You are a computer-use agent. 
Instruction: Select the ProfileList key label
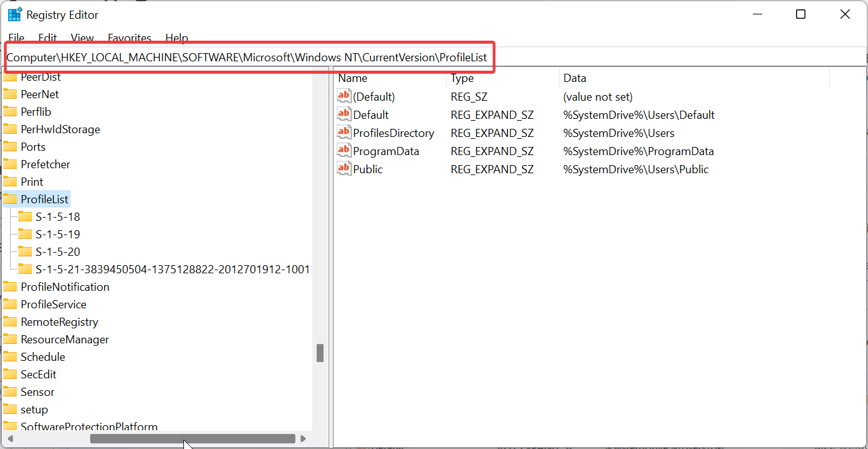[45, 199]
